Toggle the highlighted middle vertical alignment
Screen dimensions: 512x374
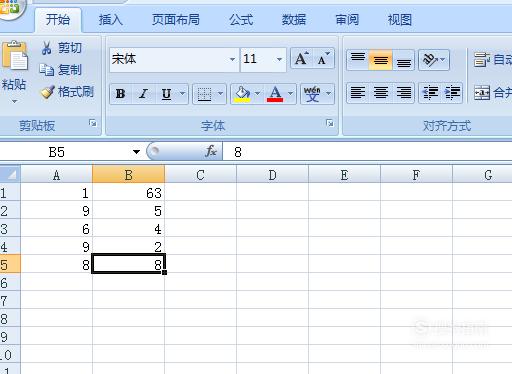click(381, 60)
